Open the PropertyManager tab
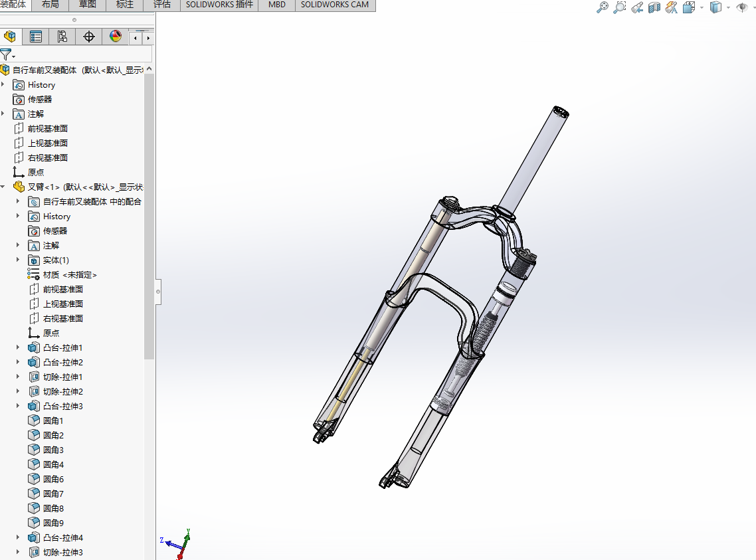This screenshot has width=756, height=560. click(36, 37)
